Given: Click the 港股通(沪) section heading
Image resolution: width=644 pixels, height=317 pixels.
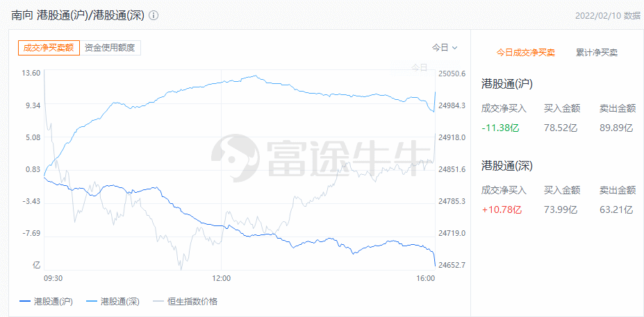Looking at the screenshot, I should pyautogui.click(x=507, y=85).
